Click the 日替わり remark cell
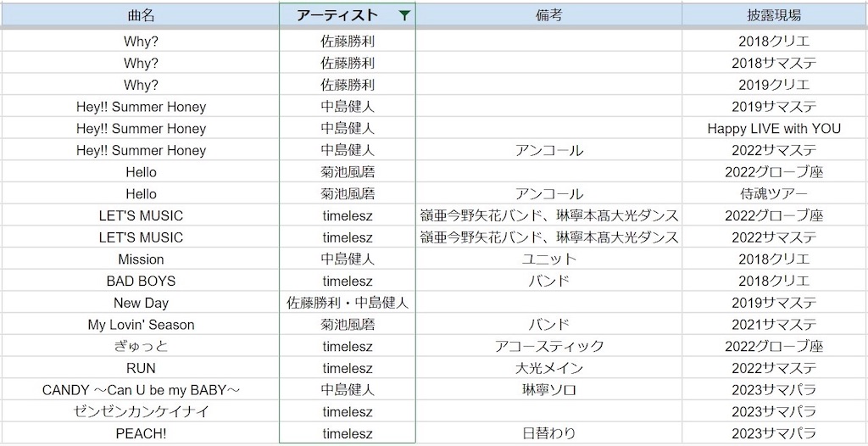 (548, 434)
